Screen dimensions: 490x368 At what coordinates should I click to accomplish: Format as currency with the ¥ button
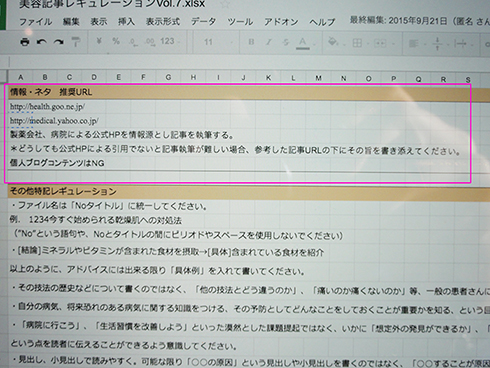click(99, 41)
